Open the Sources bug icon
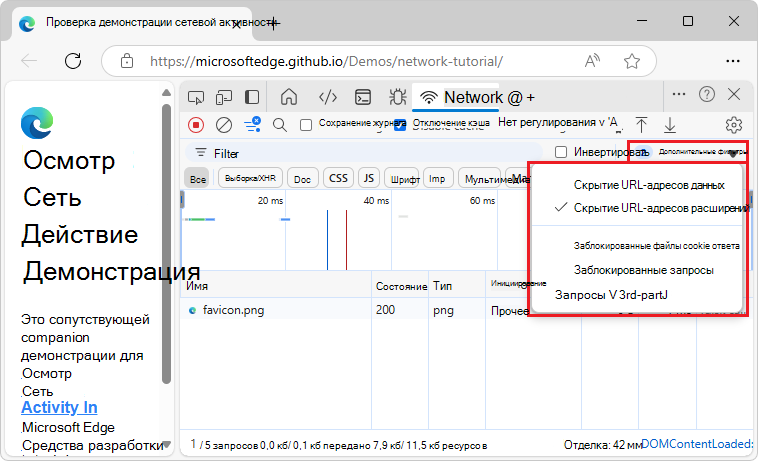This screenshot has width=758, height=461. coord(398,97)
